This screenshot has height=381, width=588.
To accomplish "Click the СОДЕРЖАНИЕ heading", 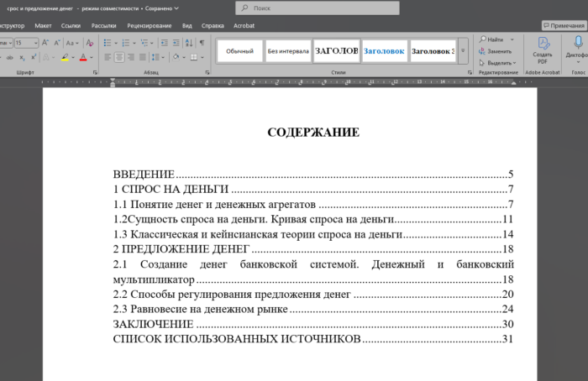I will coord(313,133).
